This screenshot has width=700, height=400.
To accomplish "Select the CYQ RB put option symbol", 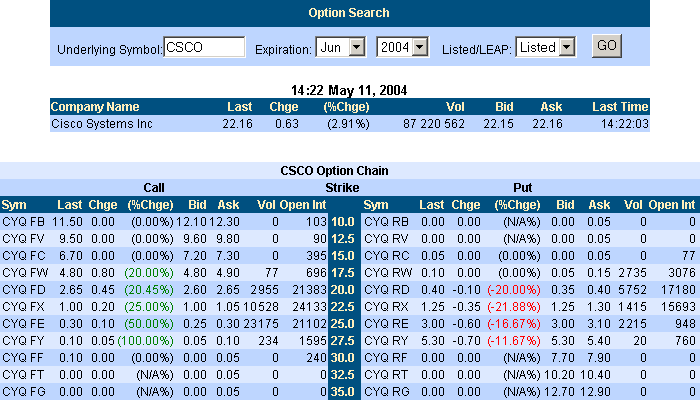I will pos(386,221).
